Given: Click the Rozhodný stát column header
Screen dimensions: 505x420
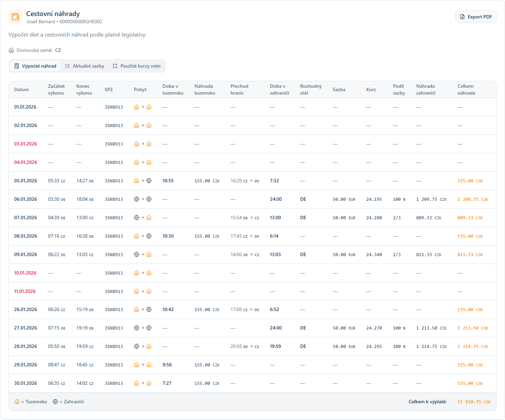Looking at the screenshot, I should [311, 89].
